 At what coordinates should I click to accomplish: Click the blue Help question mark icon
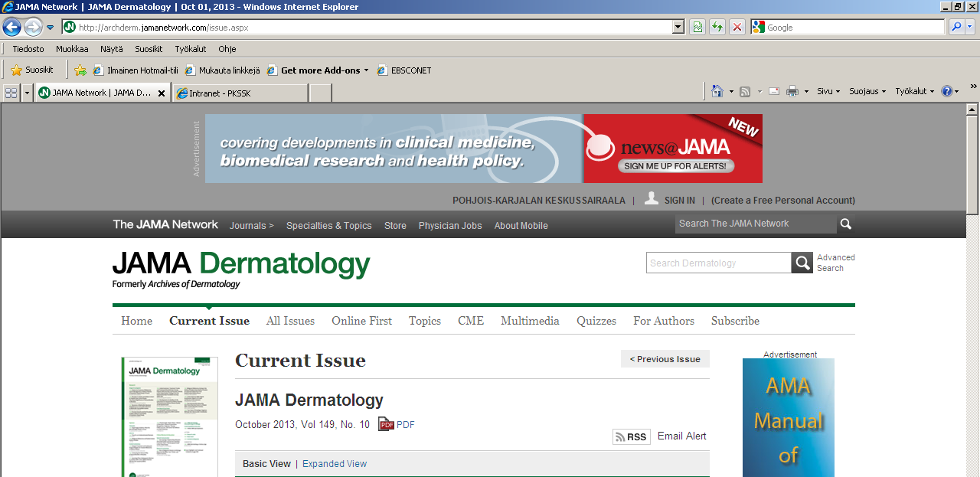pyautogui.click(x=947, y=92)
